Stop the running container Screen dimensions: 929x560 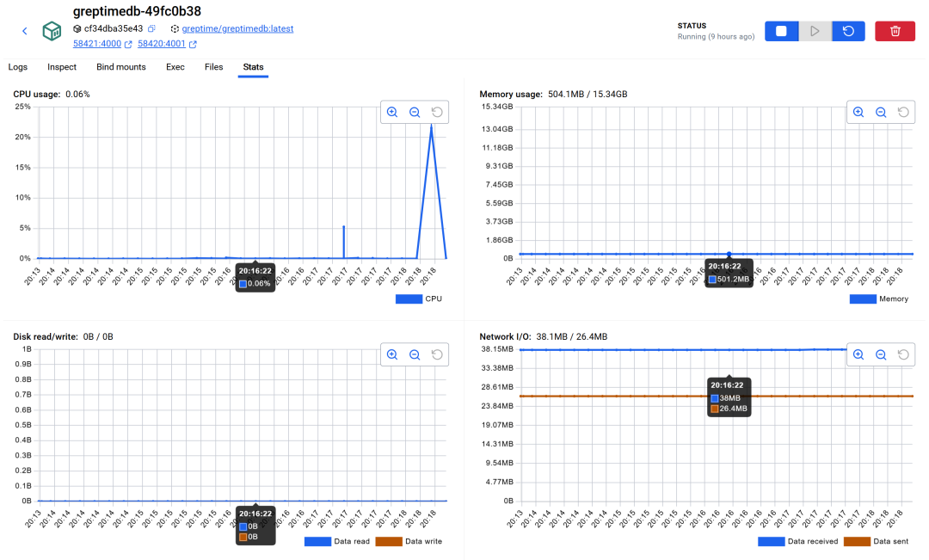click(x=781, y=31)
